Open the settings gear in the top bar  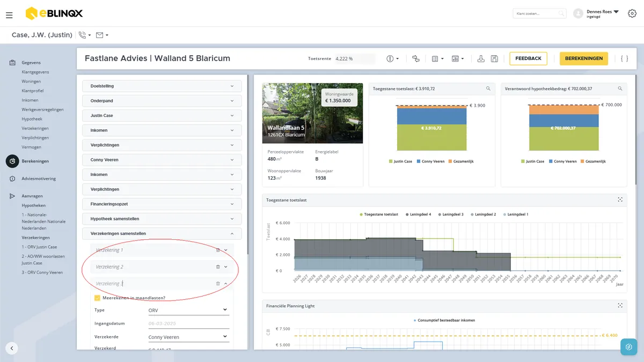pos(632,14)
